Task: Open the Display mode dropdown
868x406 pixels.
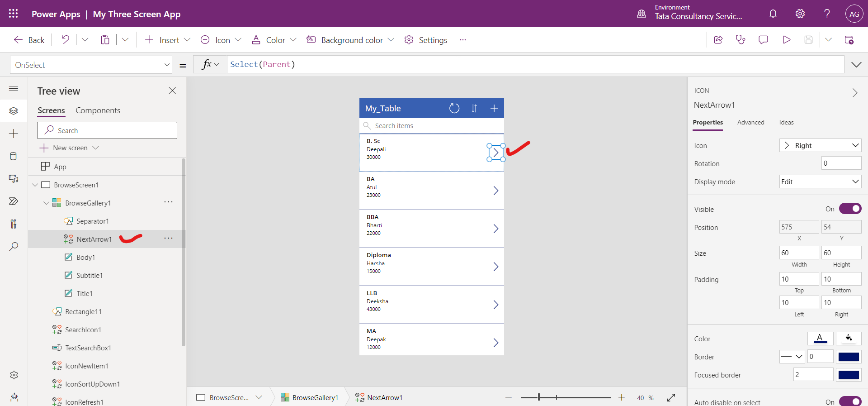Action: pyautogui.click(x=820, y=182)
